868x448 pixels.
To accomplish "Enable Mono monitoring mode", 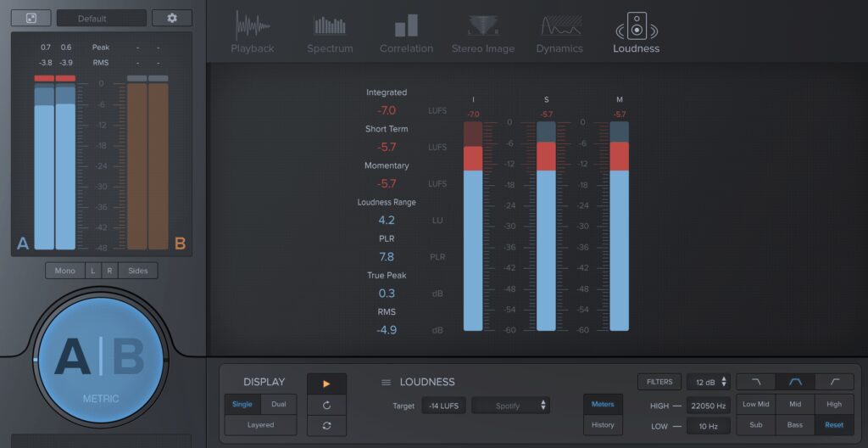I will click(64, 271).
